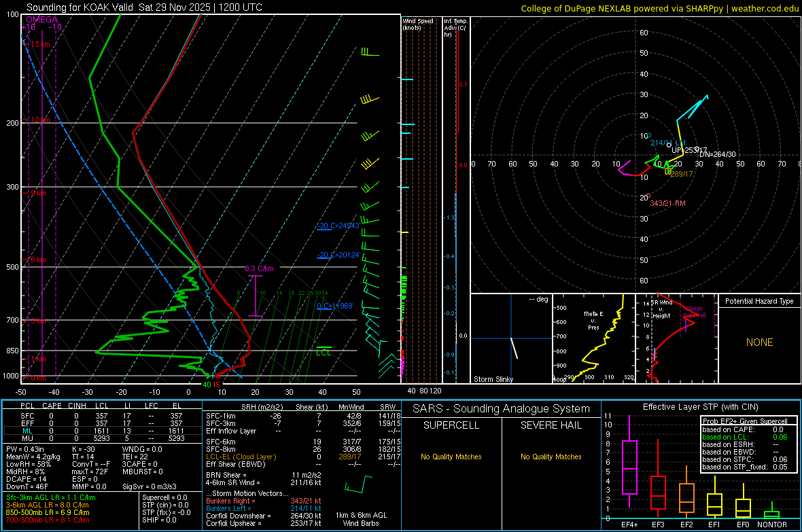Click the orange NONE hazard text
Viewport: 802px width, 532px height.
759,342
